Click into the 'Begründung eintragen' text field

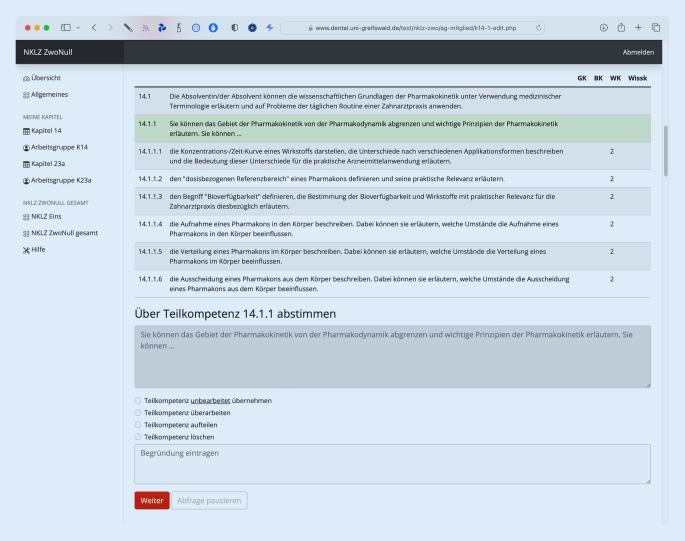(x=392, y=464)
